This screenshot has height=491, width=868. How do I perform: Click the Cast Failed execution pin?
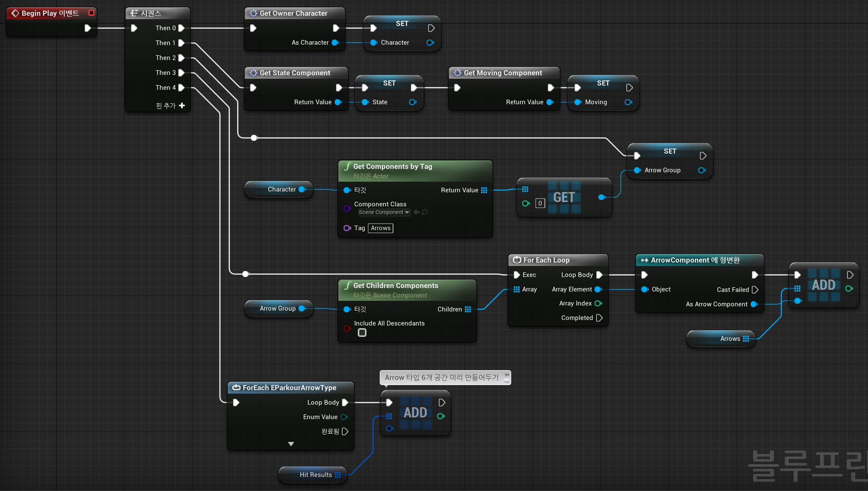point(755,290)
